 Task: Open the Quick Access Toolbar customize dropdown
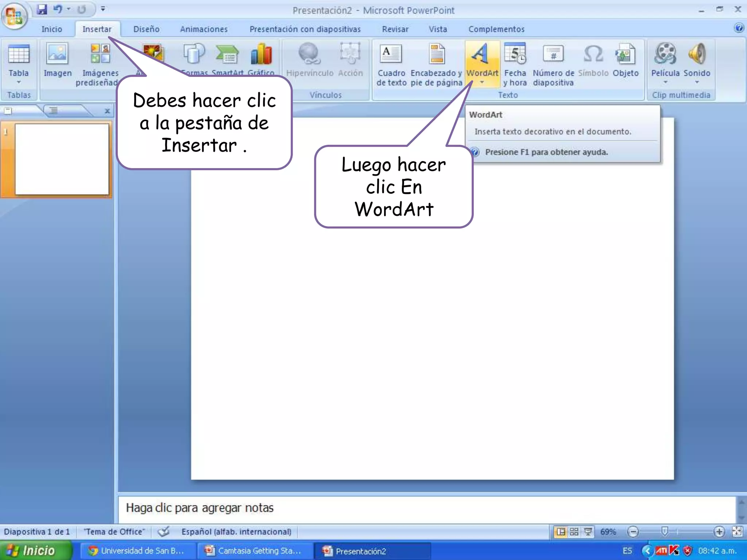103,9
